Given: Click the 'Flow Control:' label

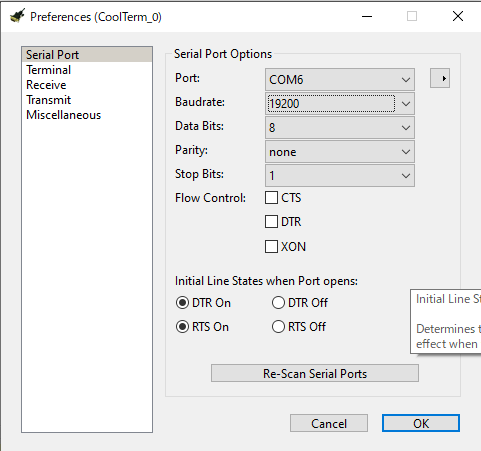Looking at the screenshot, I should pos(210,198).
